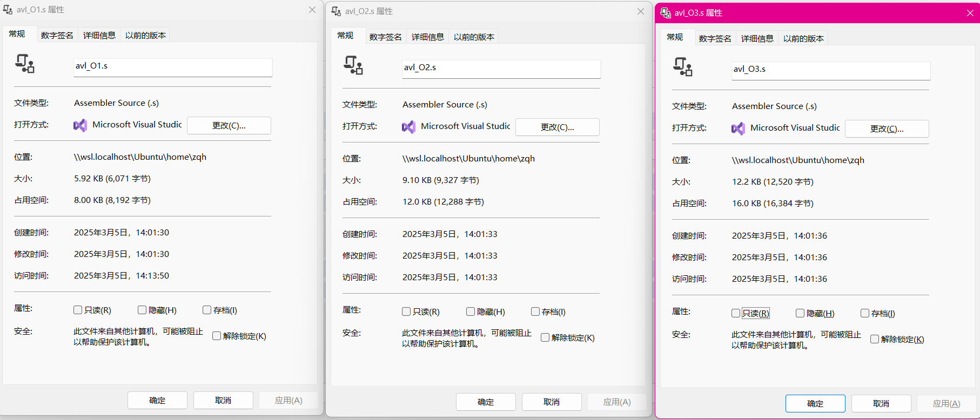Viewport: 980px width, 420px height.
Task: Click the avl_O2.s filename field
Action: pos(501,69)
